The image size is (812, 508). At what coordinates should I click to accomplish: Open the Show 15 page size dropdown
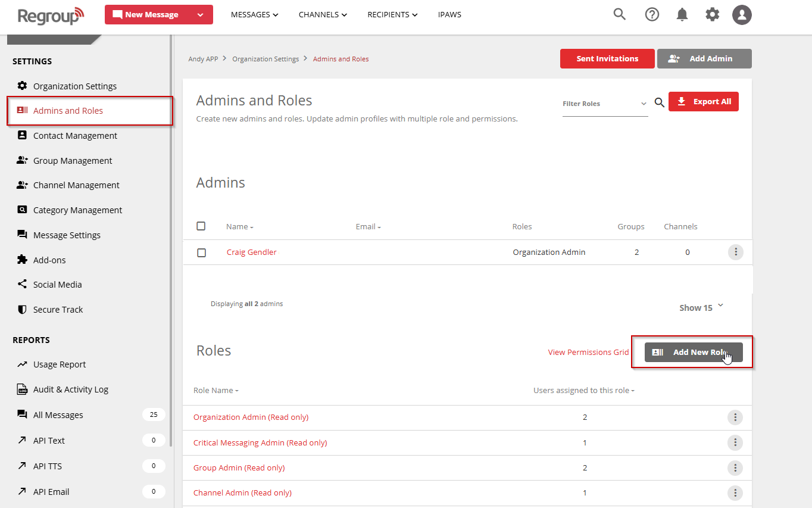point(701,307)
